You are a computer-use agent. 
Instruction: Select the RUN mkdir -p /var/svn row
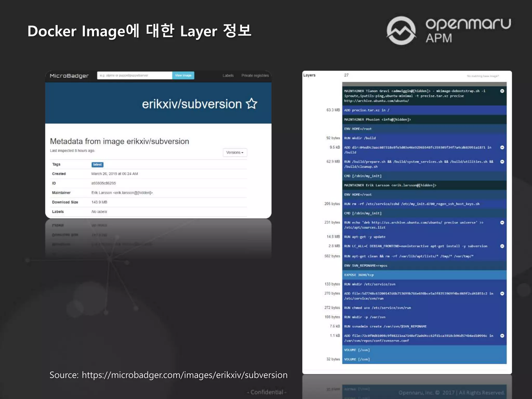(424, 317)
